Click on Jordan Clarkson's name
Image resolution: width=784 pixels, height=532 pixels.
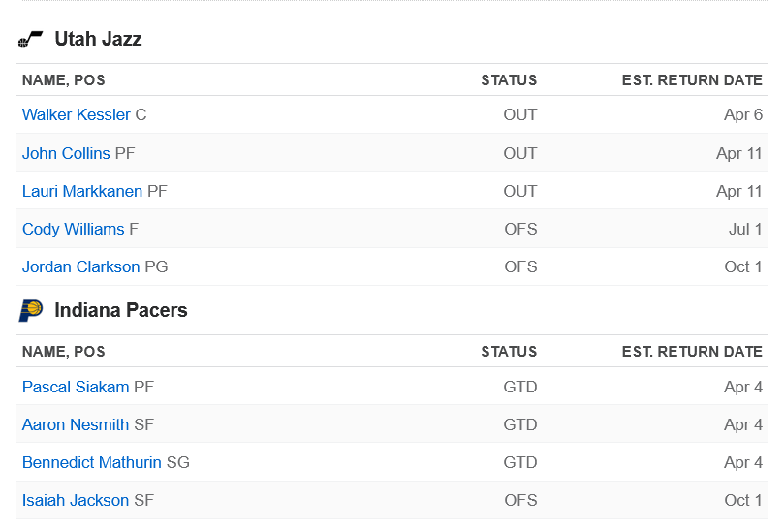point(80,266)
